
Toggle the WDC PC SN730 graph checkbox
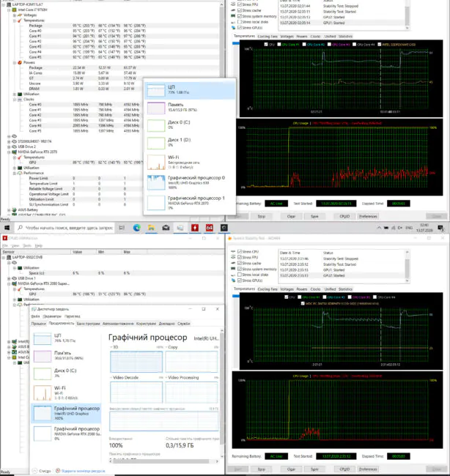tap(303, 303)
